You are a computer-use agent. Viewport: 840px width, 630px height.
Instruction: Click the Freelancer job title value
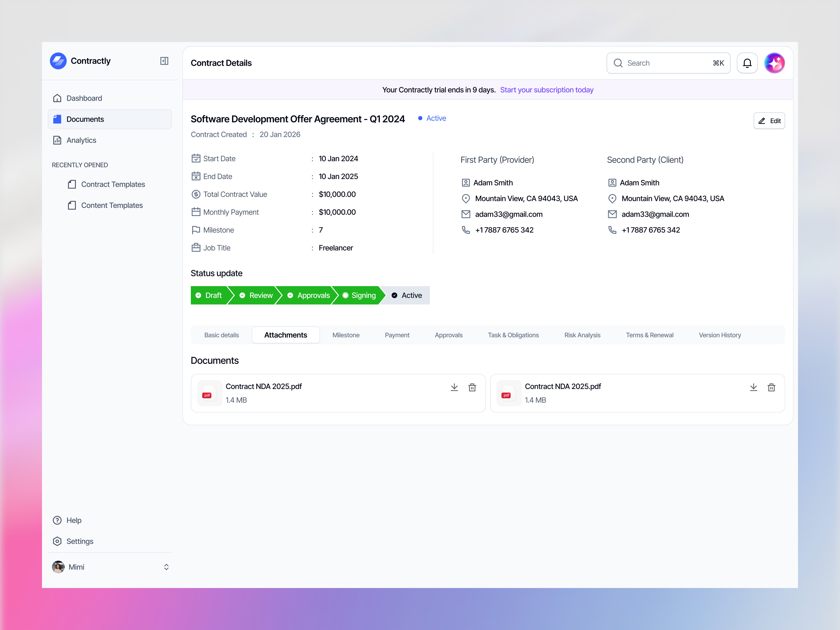pos(336,248)
